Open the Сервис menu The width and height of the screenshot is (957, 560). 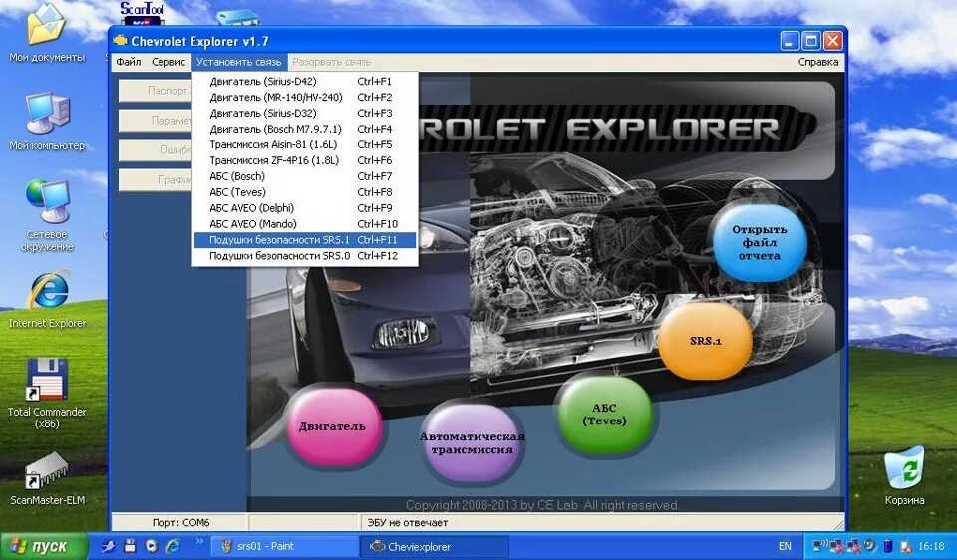click(x=168, y=62)
